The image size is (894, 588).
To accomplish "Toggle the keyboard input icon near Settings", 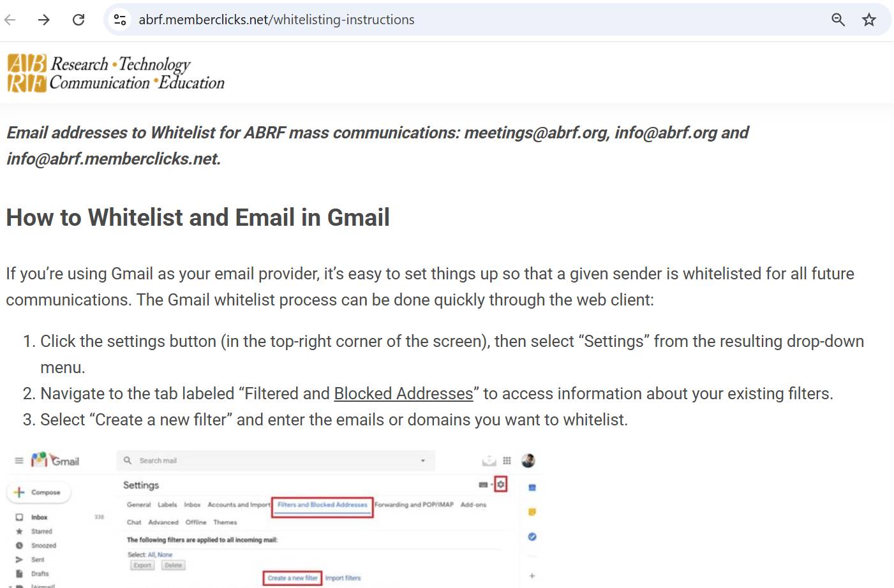I will pos(484,484).
